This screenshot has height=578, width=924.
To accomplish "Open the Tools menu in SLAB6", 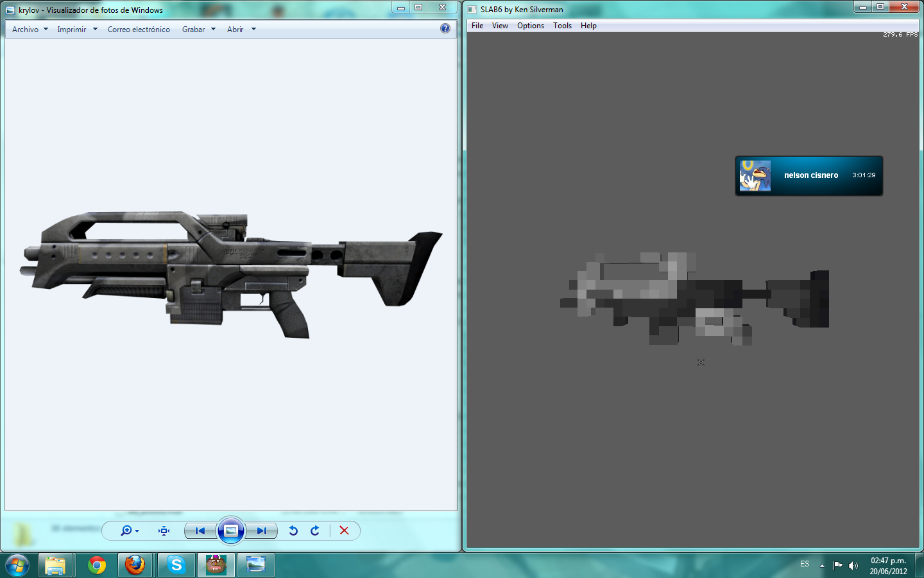I will [x=562, y=26].
